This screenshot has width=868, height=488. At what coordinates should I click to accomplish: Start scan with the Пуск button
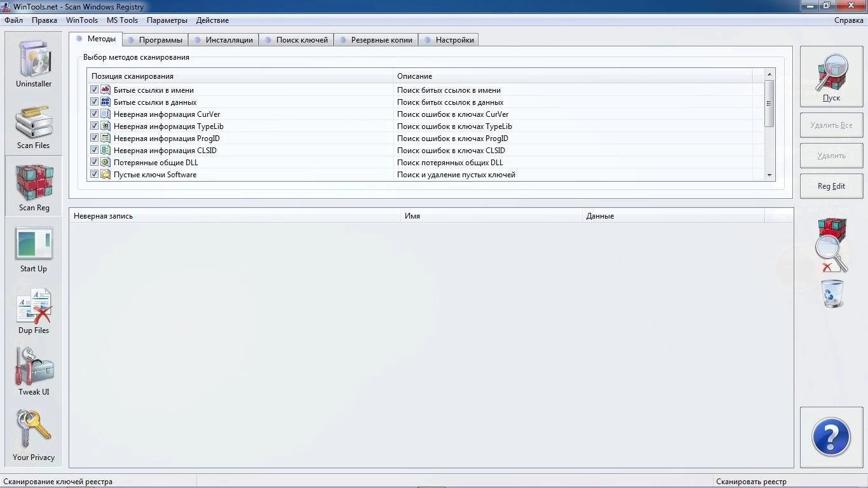(831, 76)
